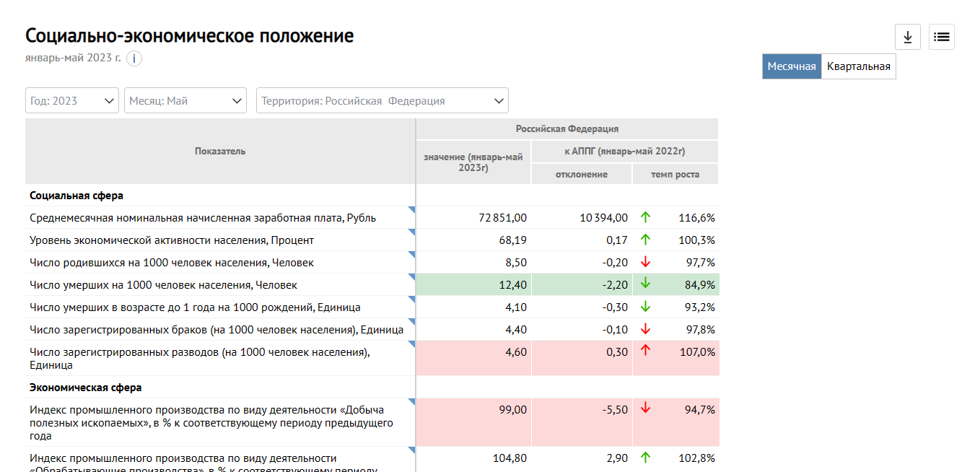Click green down arrow in infant mortality row
The image size is (980, 472).
click(x=645, y=306)
